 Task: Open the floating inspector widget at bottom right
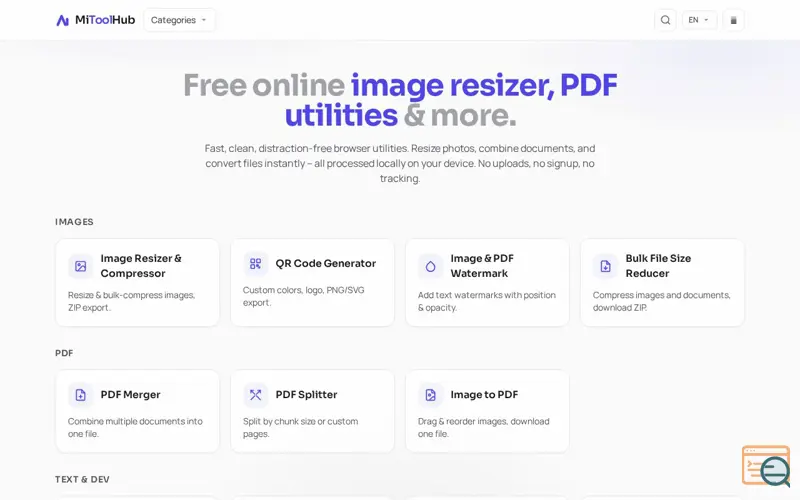coord(767,466)
